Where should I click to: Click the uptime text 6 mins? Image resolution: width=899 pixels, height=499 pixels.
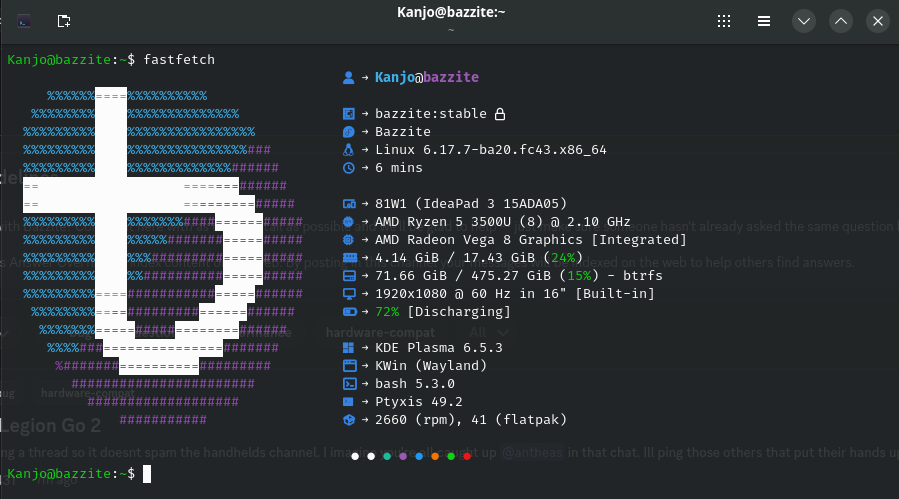coord(398,168)
